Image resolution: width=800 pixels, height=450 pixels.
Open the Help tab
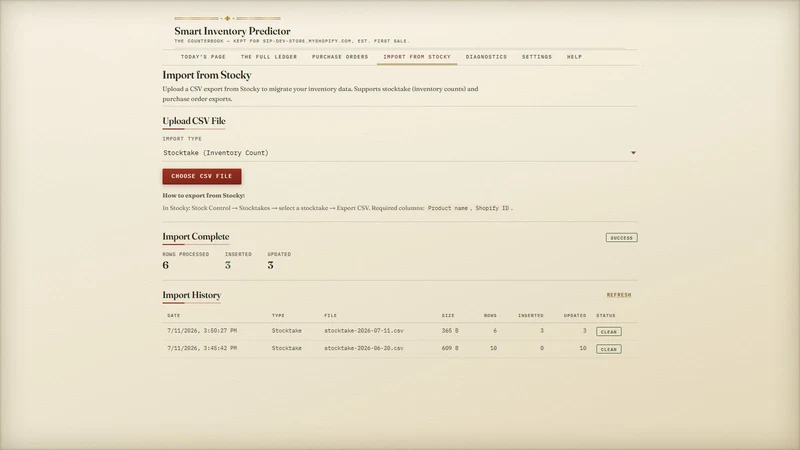[574, 57]
